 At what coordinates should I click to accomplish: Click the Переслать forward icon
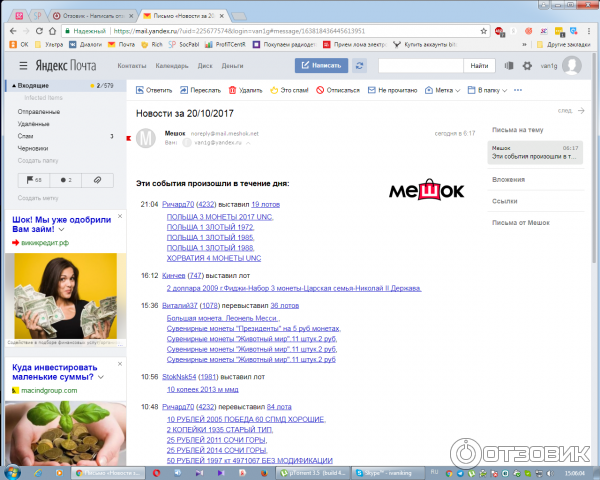(x=185, y=90)
